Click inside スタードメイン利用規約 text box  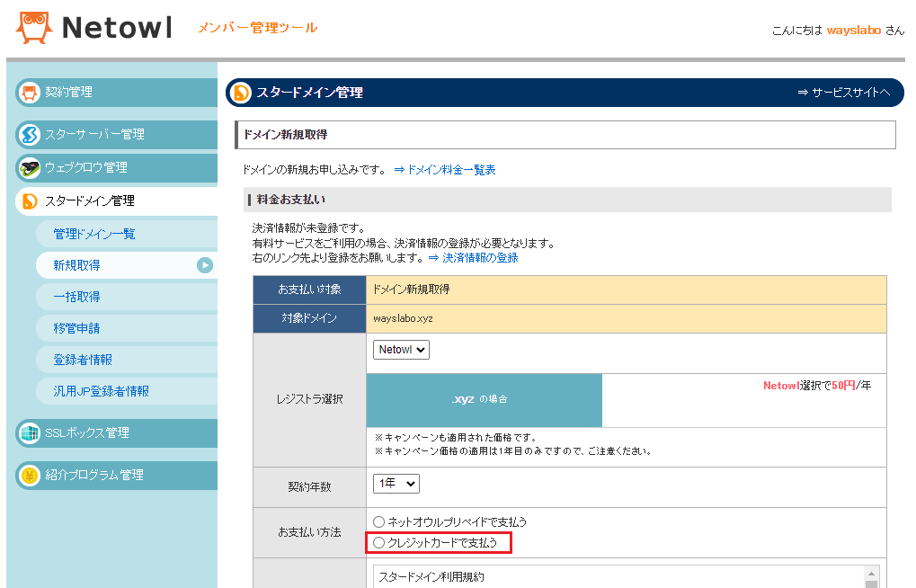point(619,577)
